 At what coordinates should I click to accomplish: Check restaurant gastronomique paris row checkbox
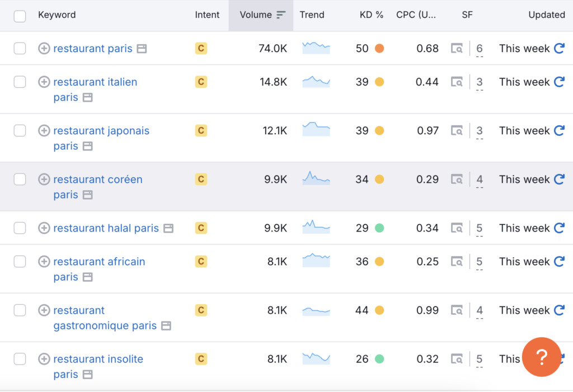coord(20,310)
